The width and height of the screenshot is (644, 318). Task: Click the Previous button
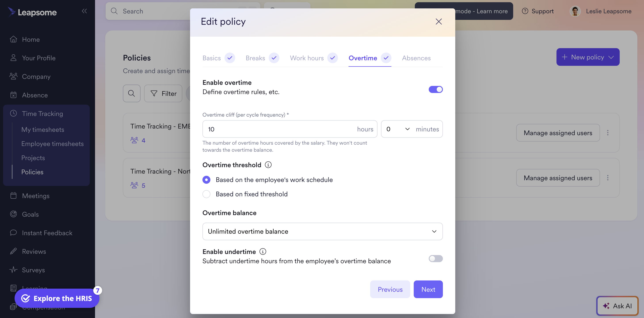[390, 289]
